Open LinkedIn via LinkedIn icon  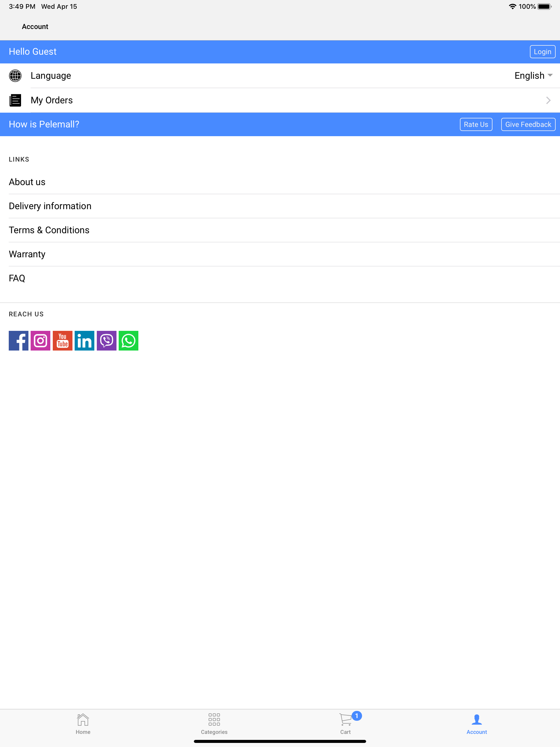point(84,340)
